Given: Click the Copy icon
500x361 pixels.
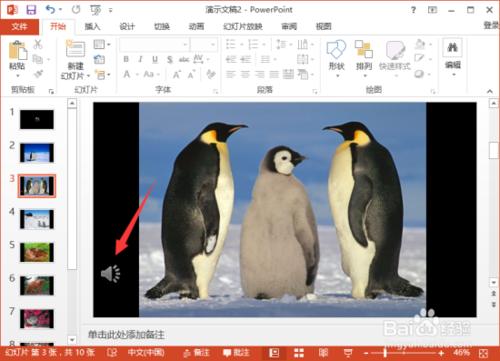Looking at the screenshot, I should pos(37,59).
